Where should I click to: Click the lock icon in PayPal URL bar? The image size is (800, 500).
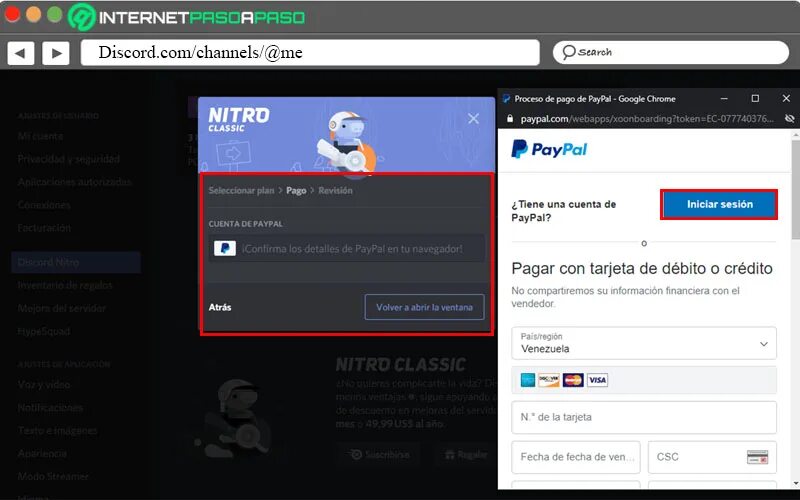coord(509,118)
